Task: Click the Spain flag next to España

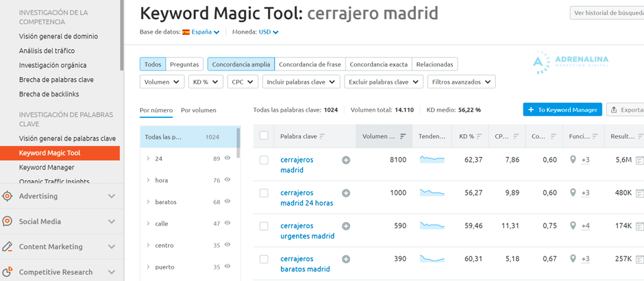Action: (x=186, y=32)
